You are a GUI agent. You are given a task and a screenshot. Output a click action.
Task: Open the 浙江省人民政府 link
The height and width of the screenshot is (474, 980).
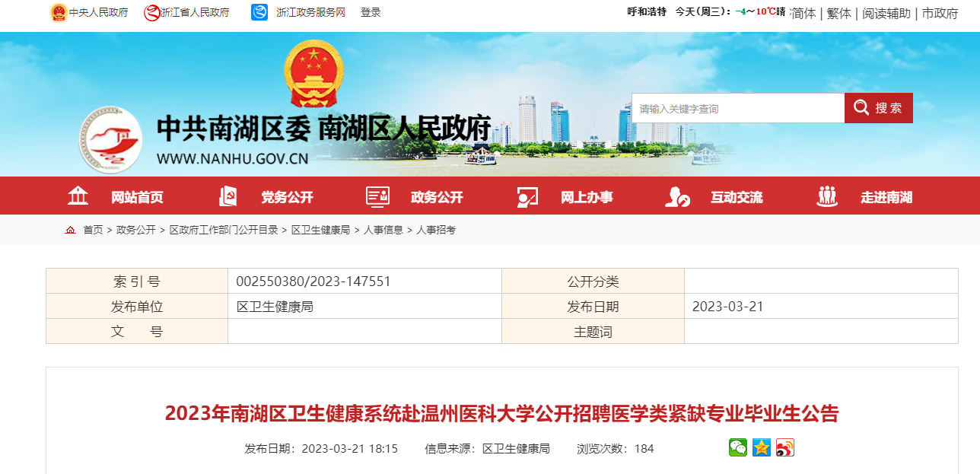coord(195,13)
